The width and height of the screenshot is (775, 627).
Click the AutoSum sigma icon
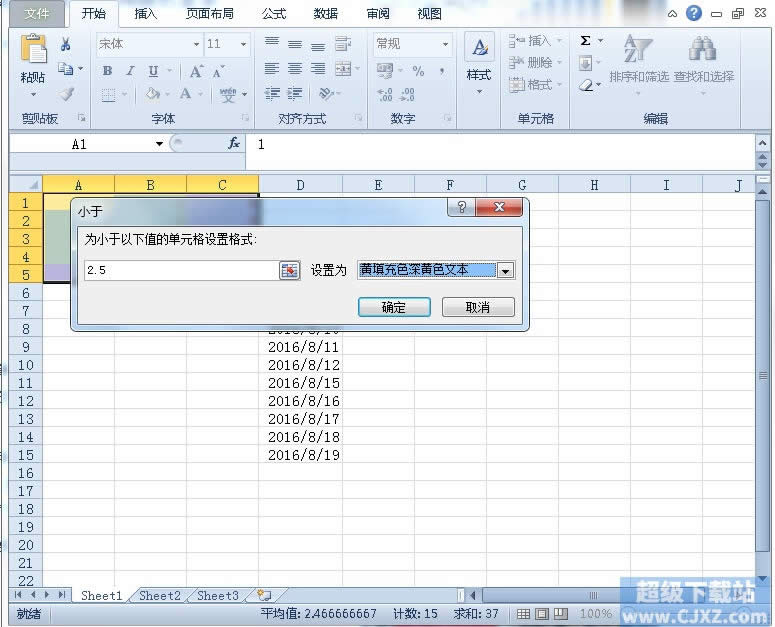point(586,41)
